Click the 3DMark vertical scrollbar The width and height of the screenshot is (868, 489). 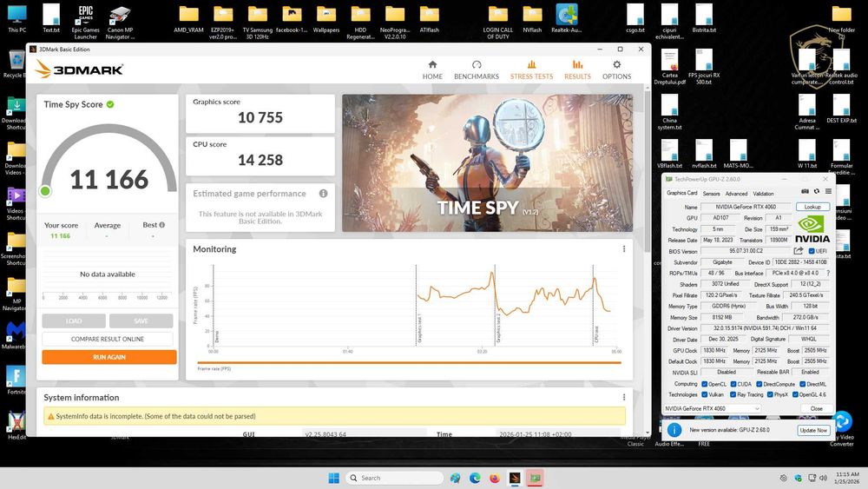648,172
